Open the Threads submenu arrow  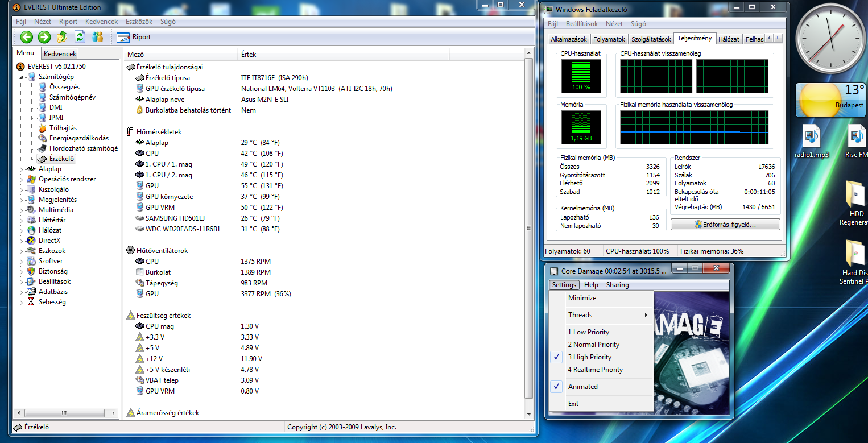pos(646,315)
